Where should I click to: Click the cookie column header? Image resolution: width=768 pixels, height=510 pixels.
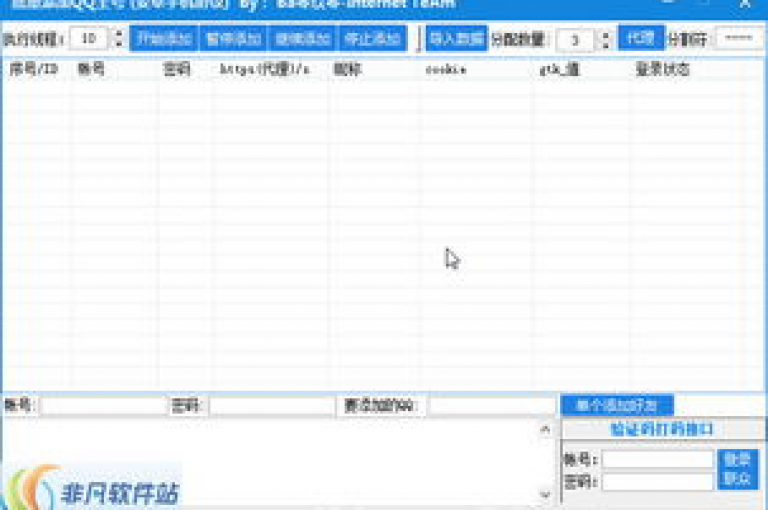click(476, 69)
